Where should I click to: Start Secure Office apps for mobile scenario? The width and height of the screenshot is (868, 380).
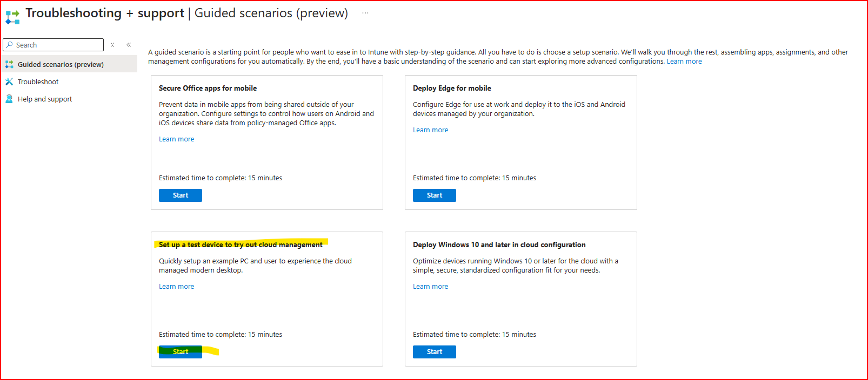(x=181, y=195)
